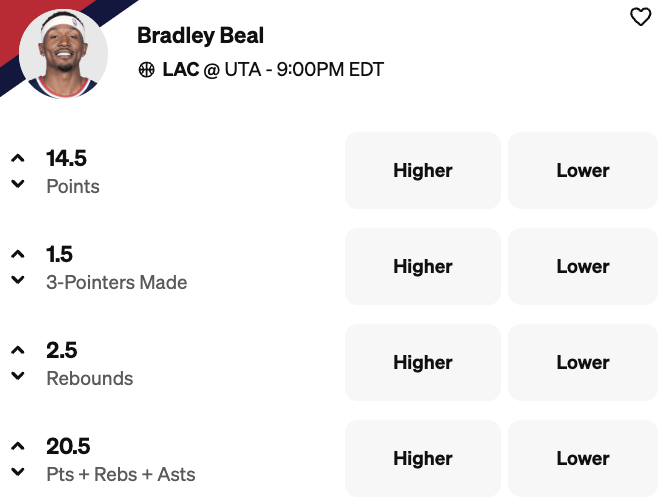Lower the 3-Pointers Made line
This screenshot has width=664, height=500.
coord(18,280)
